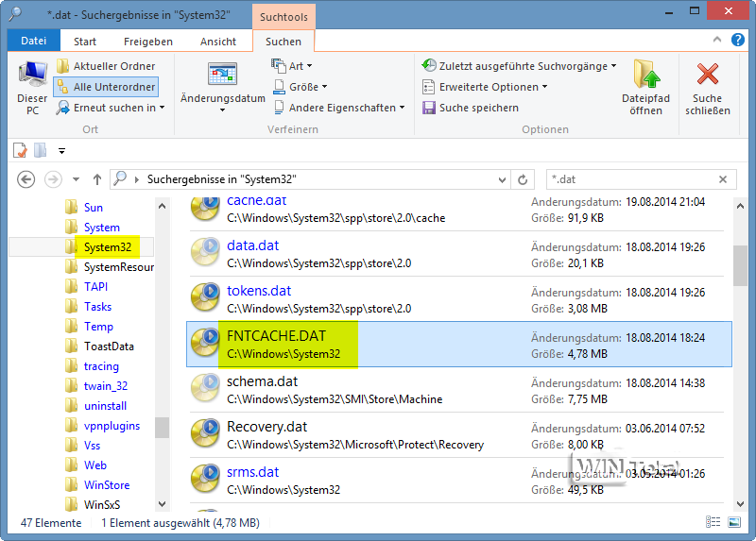Switch to details view icon in status bar

(713, 522)
